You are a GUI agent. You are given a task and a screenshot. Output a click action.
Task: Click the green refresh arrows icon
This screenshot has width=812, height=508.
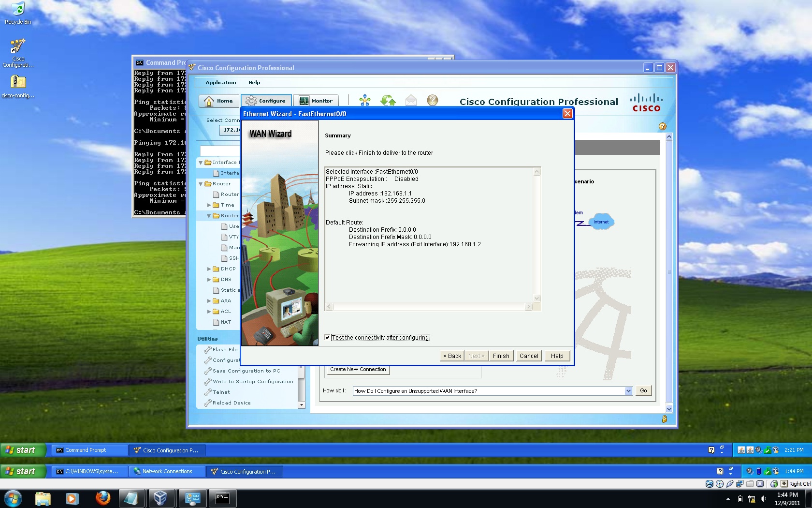[388, 100]
